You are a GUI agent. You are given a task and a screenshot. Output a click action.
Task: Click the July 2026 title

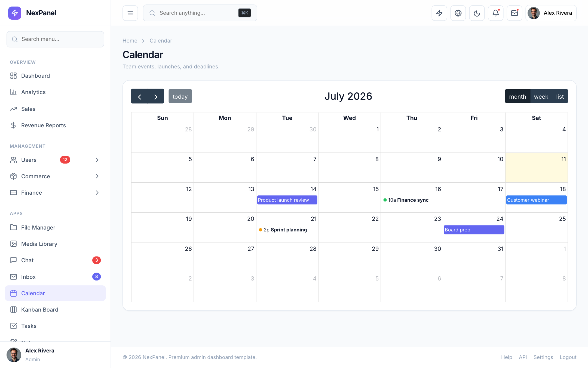click(x=348, y=96)
